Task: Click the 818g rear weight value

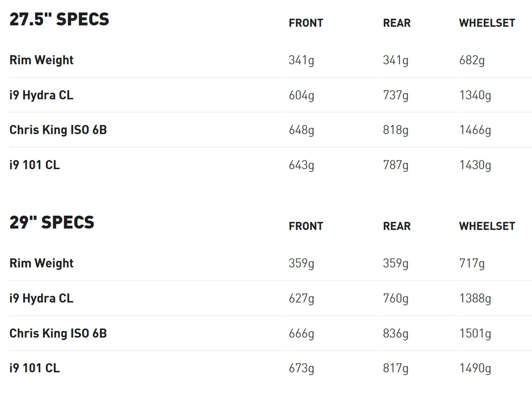Action: tap(396, 130)
